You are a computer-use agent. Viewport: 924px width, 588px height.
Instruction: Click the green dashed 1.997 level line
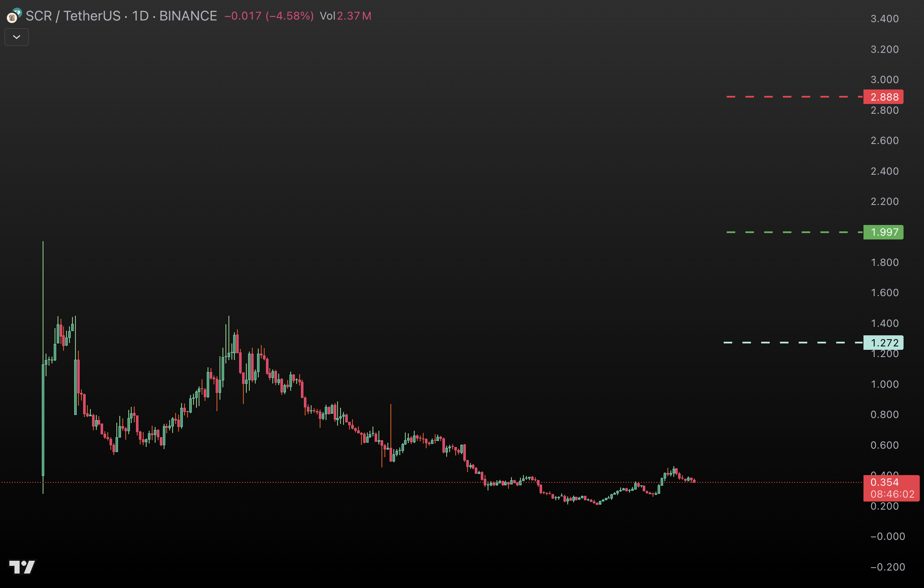coord(794,232)
